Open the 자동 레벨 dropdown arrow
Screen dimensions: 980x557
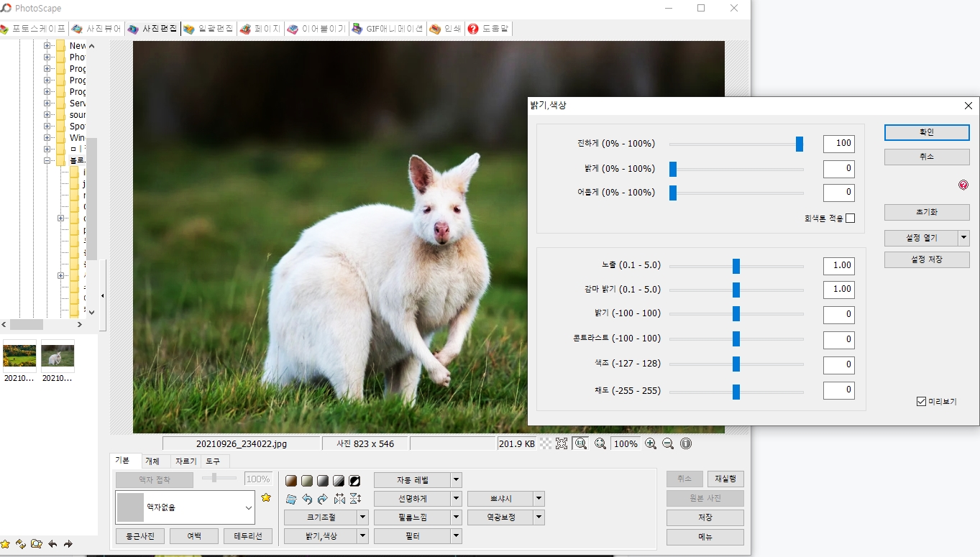[x=457, y=479]
